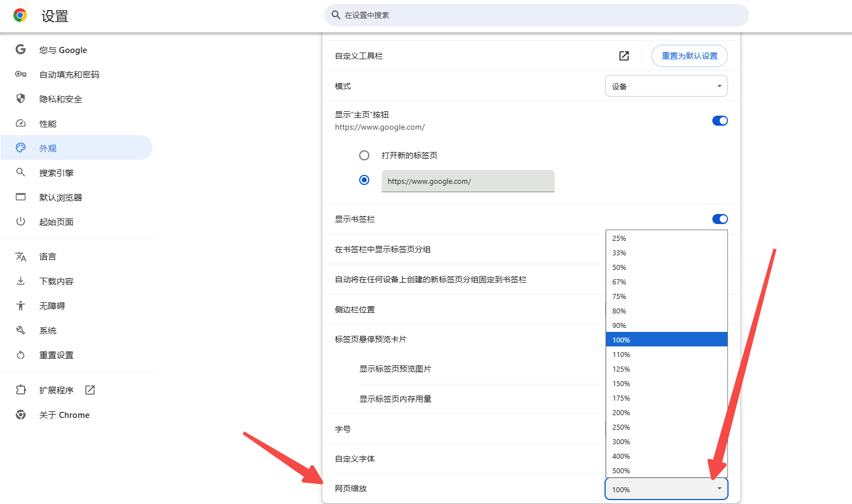The image size is (852, 504).
Task: Click the 标签页悬停预览卡片 heading
Action: 370,339
